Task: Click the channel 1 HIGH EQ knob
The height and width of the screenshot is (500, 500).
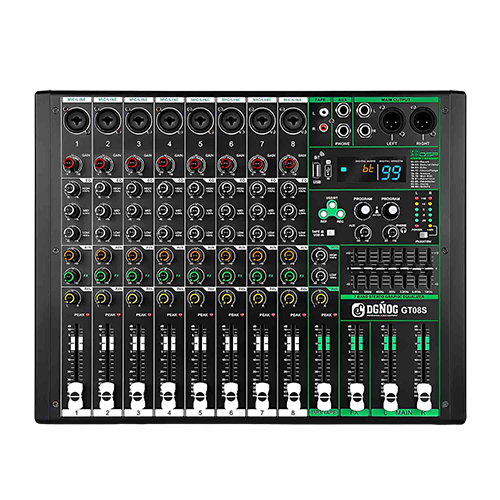Action: (71, 189)
